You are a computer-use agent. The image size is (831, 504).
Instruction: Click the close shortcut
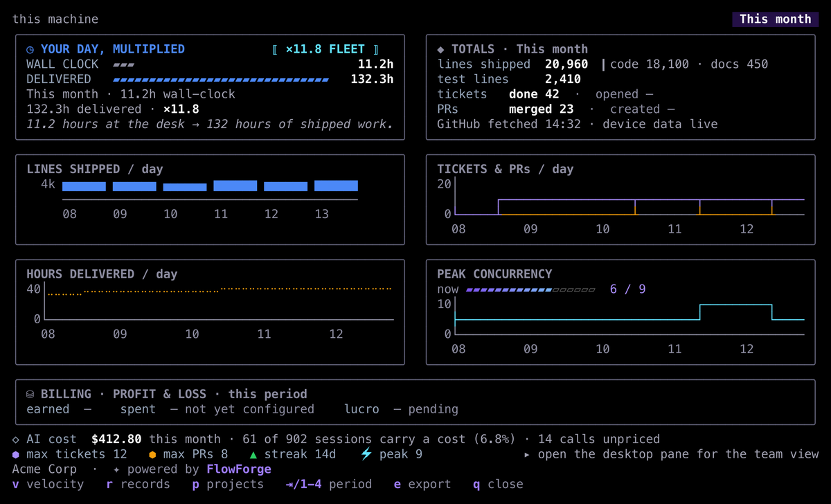click(x=498, y=484)
